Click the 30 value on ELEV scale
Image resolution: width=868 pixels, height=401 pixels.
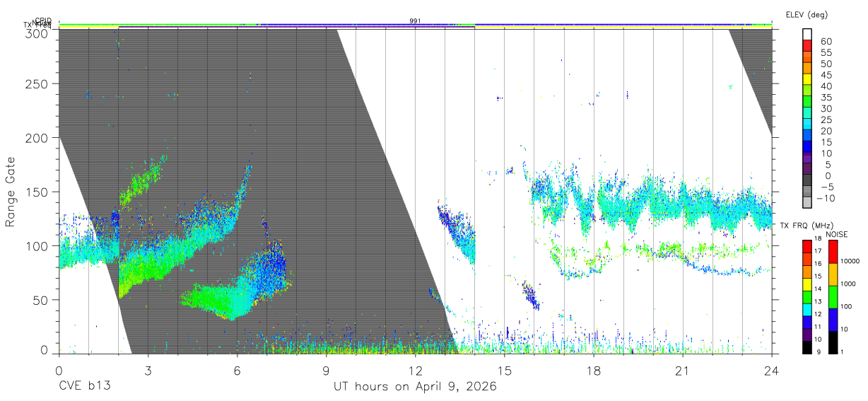coord(826,108)
